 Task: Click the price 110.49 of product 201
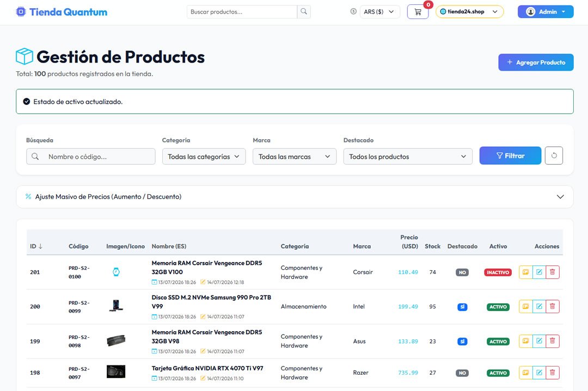coord(408,272)
